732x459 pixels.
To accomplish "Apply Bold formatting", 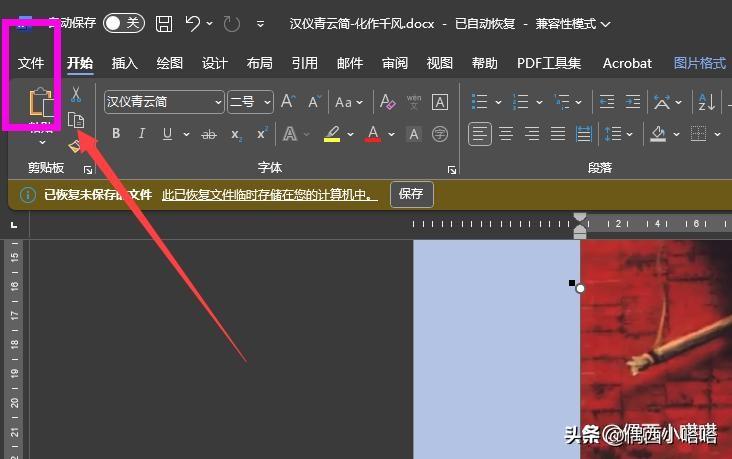I will [x=116, y=134].
